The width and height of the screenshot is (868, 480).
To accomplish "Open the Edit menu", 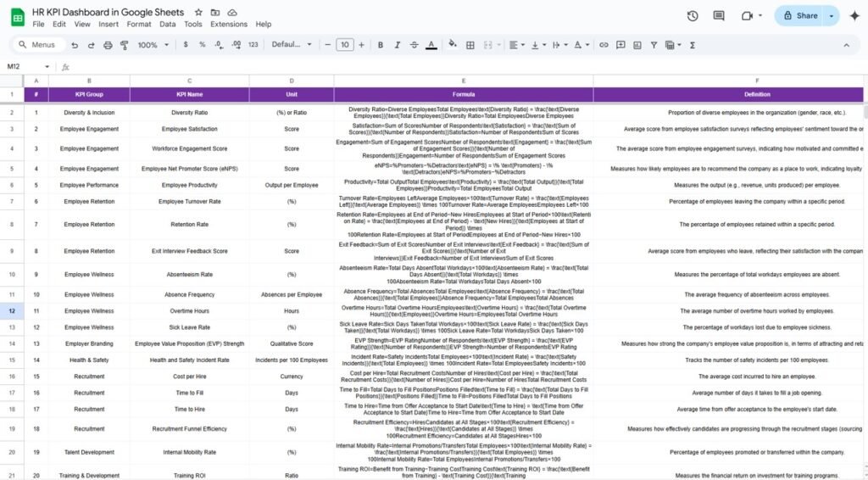I will [59, 25].
